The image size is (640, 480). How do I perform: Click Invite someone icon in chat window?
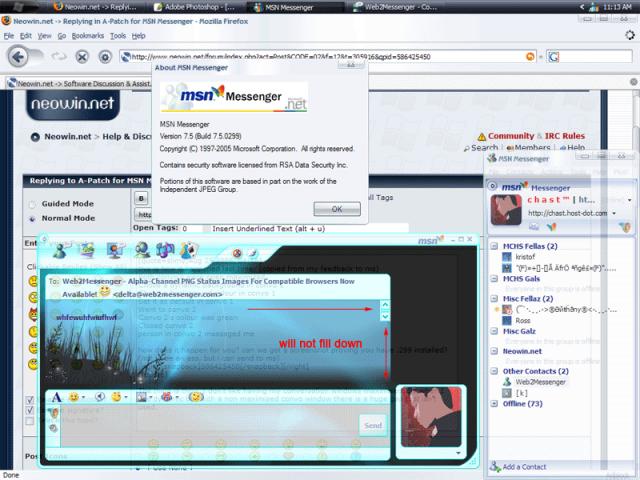click(60, 250)
